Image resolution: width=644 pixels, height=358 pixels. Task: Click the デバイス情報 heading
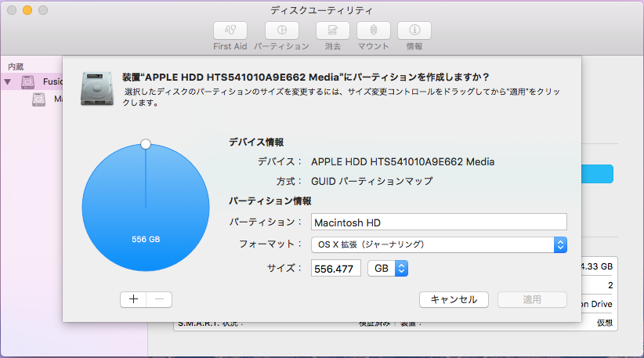point(256,142)
